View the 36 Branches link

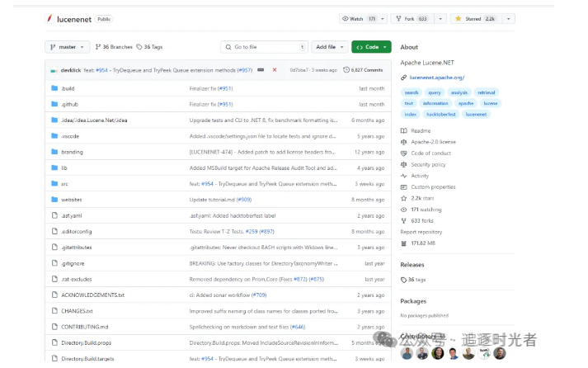(114, 47)
